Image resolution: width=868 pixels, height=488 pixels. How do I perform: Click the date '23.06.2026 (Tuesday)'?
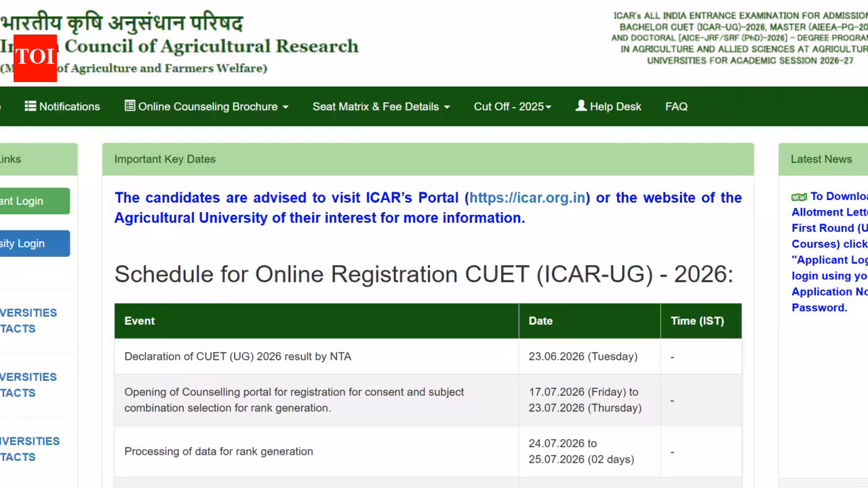coord(583,357)
